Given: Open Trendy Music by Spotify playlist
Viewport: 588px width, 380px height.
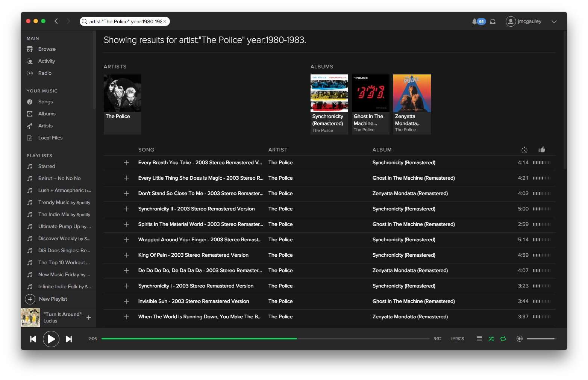Looking at the screenshot, I should click(x=64, y=202).
